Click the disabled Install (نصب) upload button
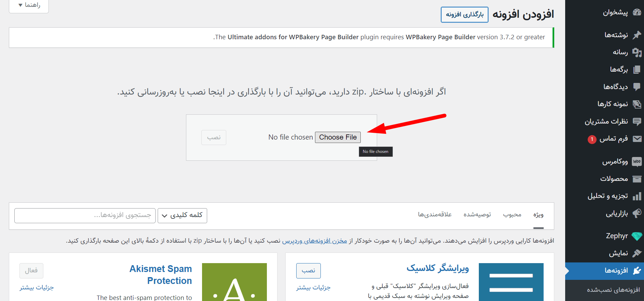 click(x=214, y=138)
